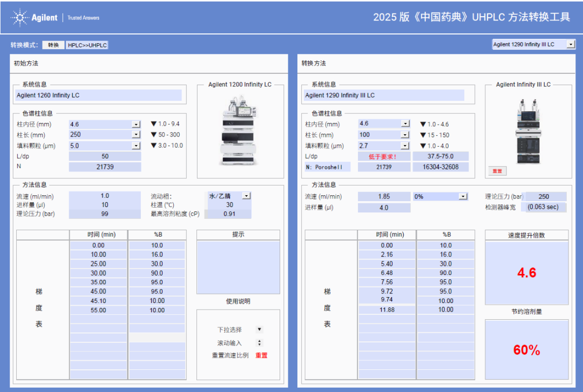Click the Agilent Infinity III LC instrument image
This screenshot has height=392, width=583.
527,129
